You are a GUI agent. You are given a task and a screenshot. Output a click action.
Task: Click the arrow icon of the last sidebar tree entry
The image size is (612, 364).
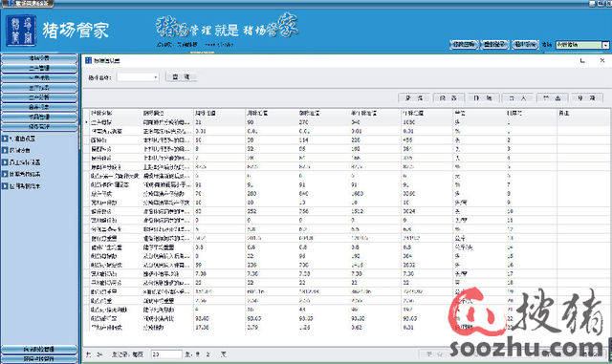(5, 186)
